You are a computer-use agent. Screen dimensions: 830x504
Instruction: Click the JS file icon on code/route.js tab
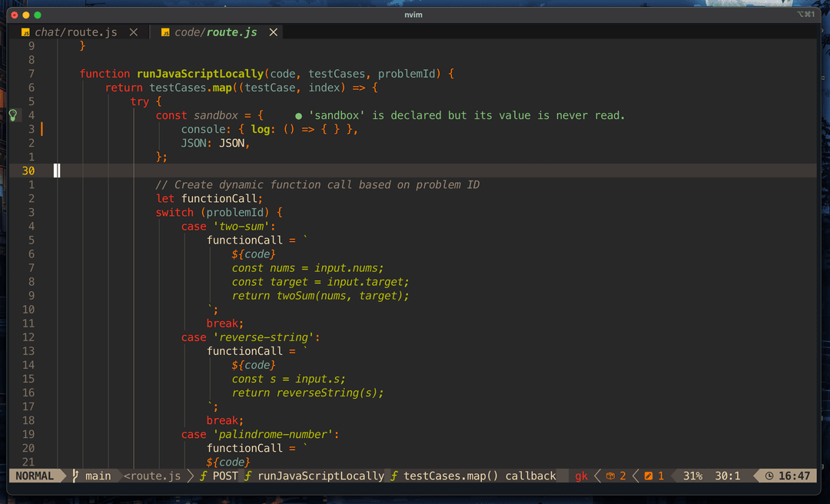pyautogui.click(x=165, y=33)
